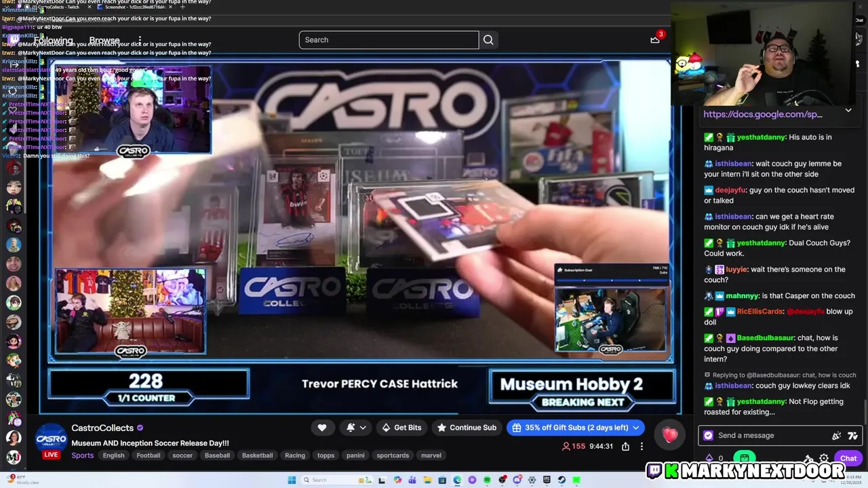Open Steam from taskbar
868x488 pixels.
561,480
